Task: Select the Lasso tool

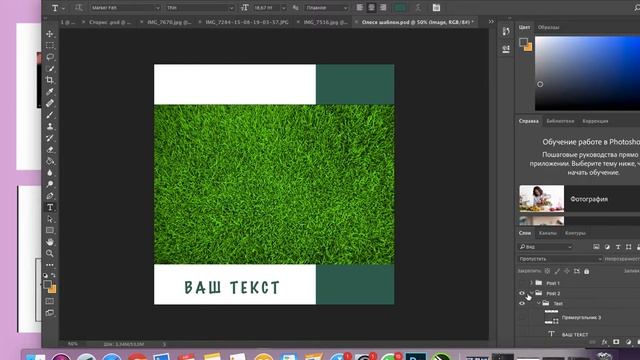Action: tap(50, 57)
